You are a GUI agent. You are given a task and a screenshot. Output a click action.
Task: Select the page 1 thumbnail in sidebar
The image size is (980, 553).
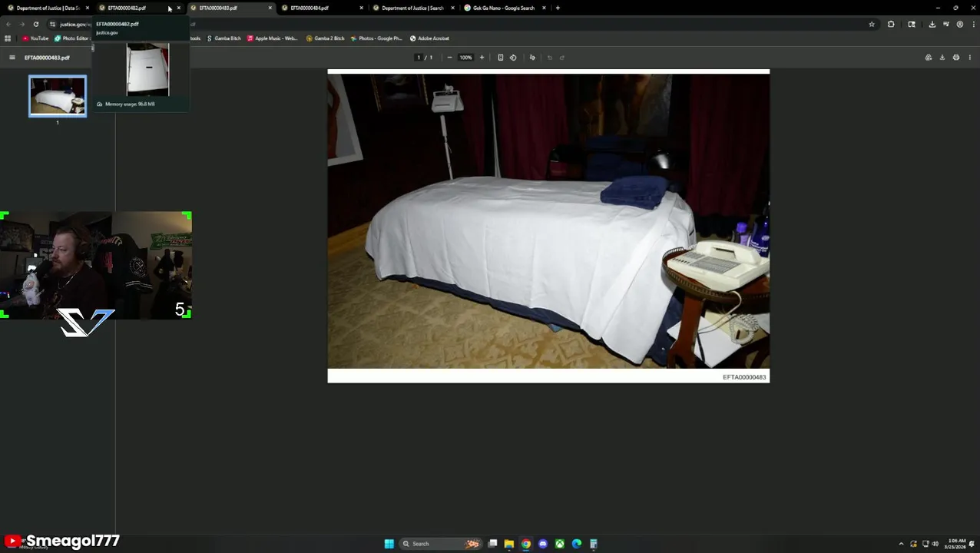pyautogui.click(x=58, y=96)
